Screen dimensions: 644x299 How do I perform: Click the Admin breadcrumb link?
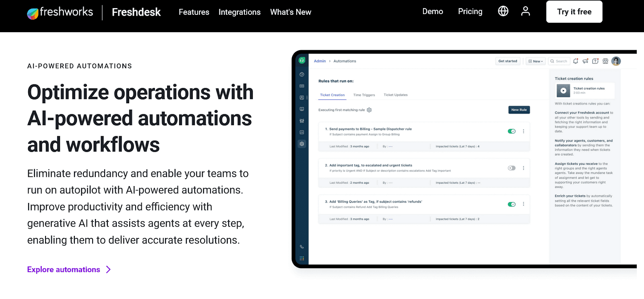click(x=320, y=61)
